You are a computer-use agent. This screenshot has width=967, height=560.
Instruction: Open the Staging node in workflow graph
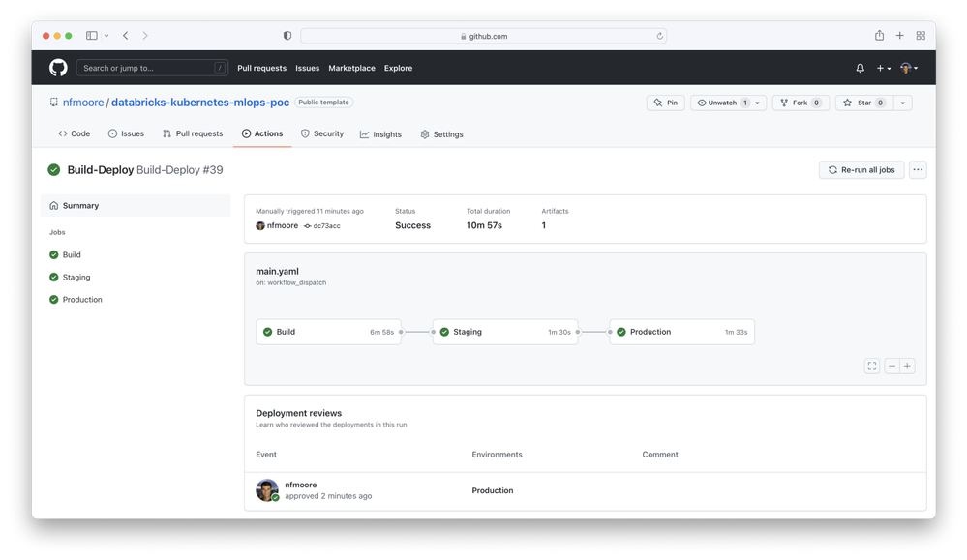point(505,332)
